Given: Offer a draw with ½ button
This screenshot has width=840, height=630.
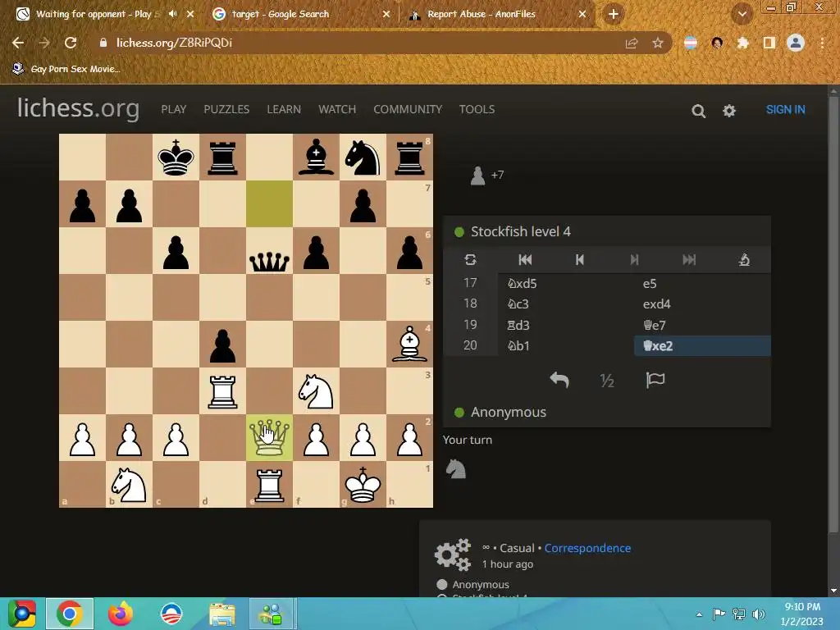Looking at the screenshot, I should 607,381.
